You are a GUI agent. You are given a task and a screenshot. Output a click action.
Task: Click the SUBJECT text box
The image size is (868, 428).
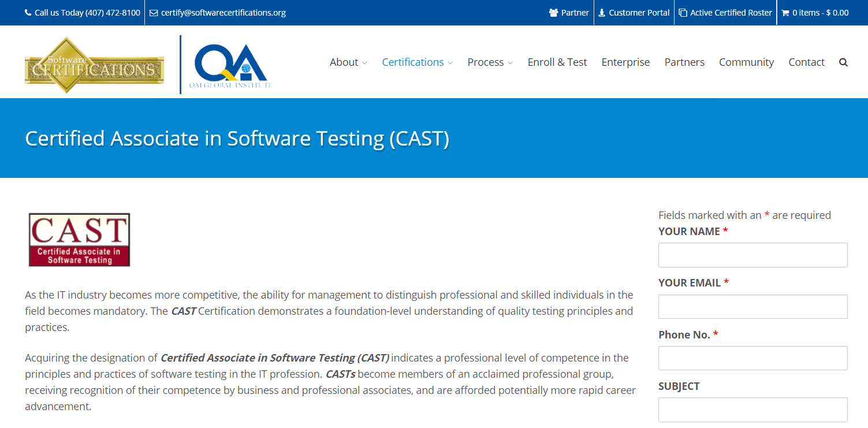pyautogui.click(x=752, y=410)
